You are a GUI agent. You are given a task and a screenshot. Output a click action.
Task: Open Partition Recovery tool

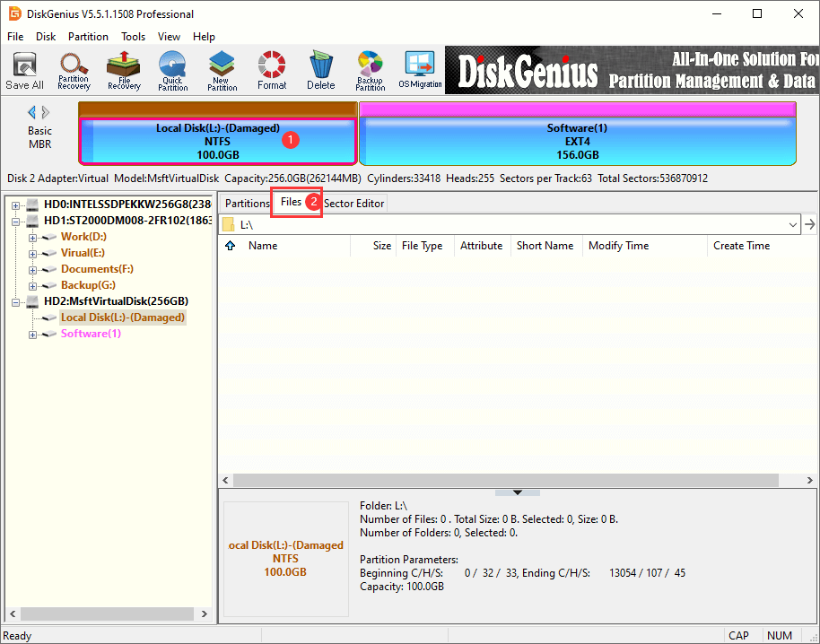click(x=74, y=71)
